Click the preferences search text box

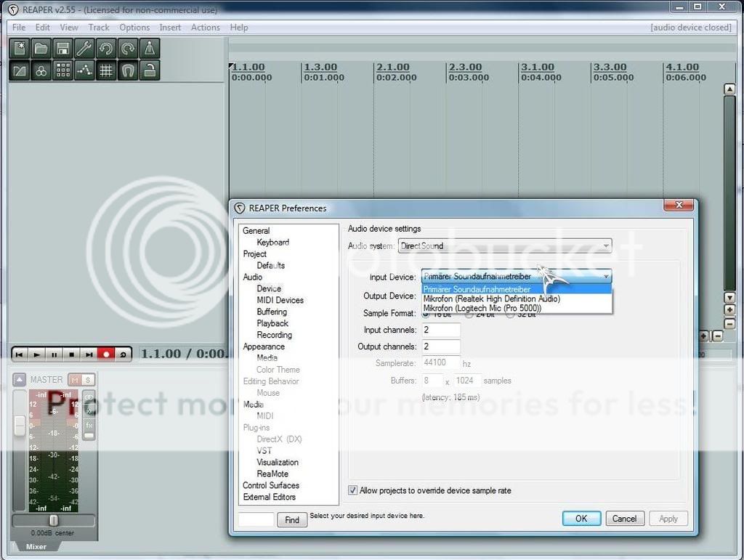(256, 520)
